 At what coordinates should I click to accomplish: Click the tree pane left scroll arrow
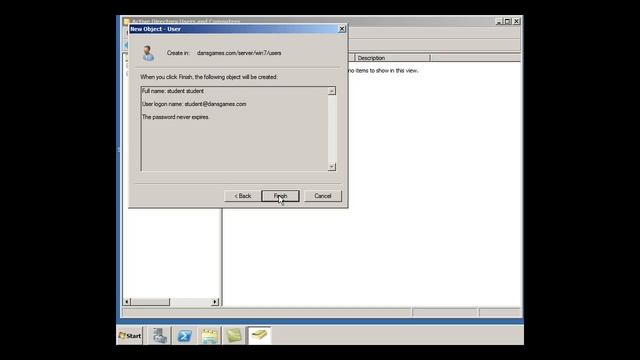click(127, 302)
